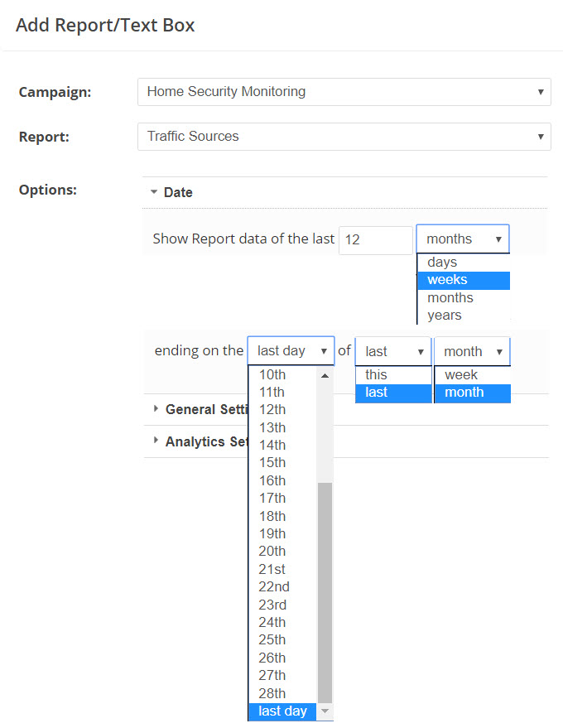Click the day list scrollbar thumb

pyautogui.click(x=325, y=592)
